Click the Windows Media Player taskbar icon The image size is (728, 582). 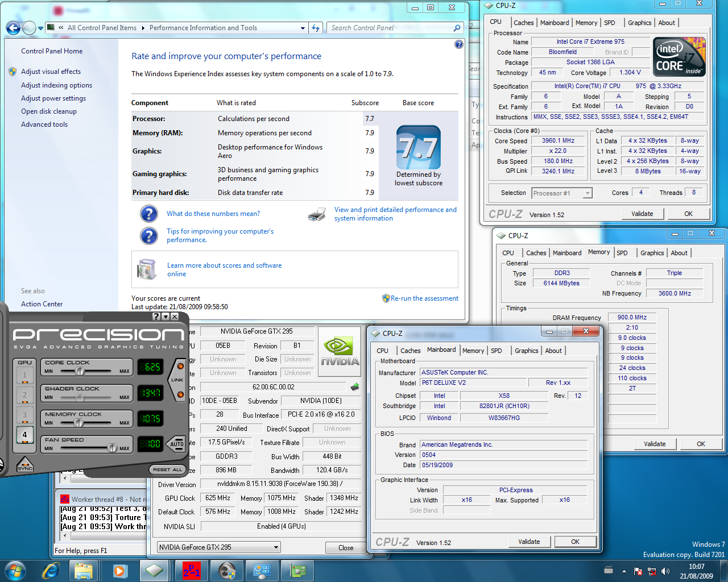[x=120, y=571]
